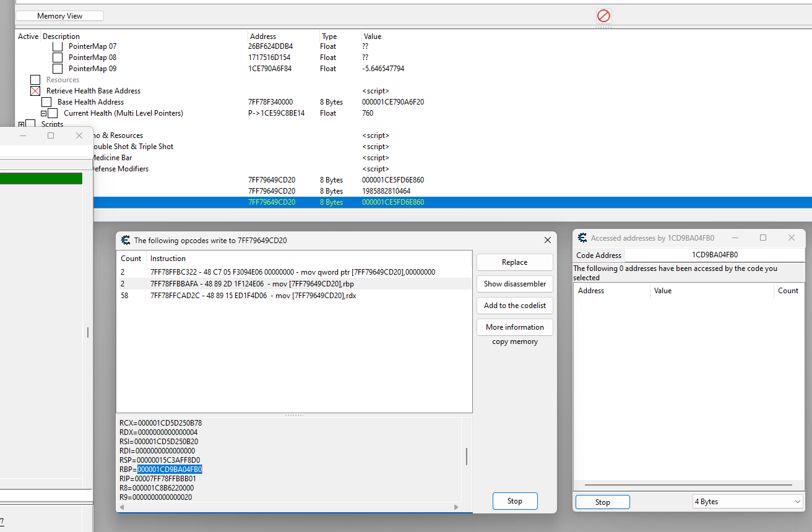Disable the Retrieve Health Base Address script
The height and width of the screenshot is (532, 812).
(35, 91)
